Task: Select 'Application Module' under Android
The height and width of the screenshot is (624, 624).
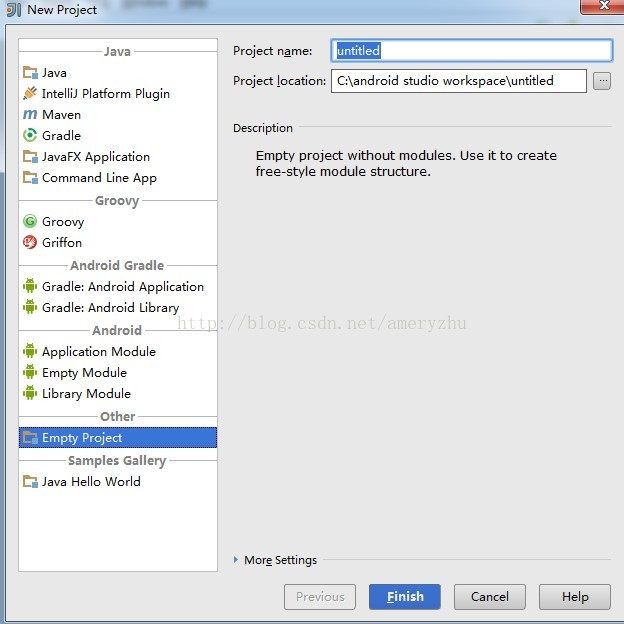Action: pyautogui.click(x=99, y=352)
